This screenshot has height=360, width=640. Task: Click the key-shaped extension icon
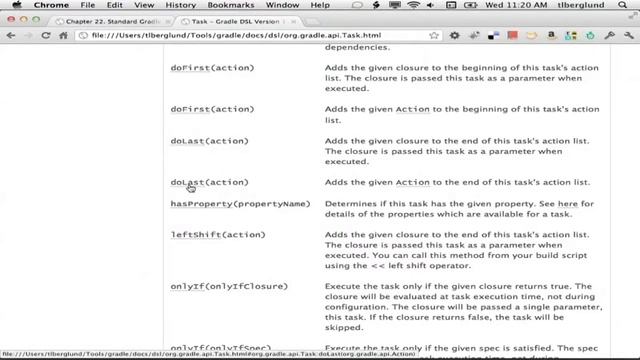[x=610, y=36]
